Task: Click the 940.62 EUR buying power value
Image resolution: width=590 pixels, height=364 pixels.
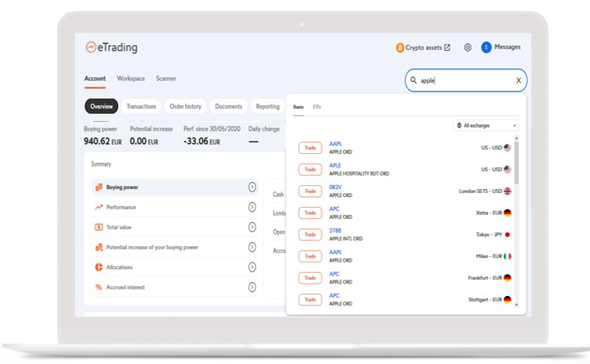Action: [102, 141]
